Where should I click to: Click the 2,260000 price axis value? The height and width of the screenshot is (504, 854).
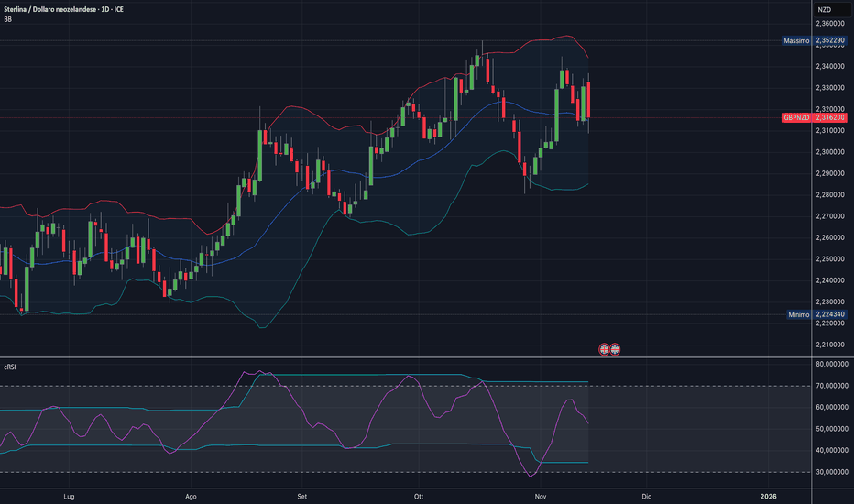coord(830,237)
